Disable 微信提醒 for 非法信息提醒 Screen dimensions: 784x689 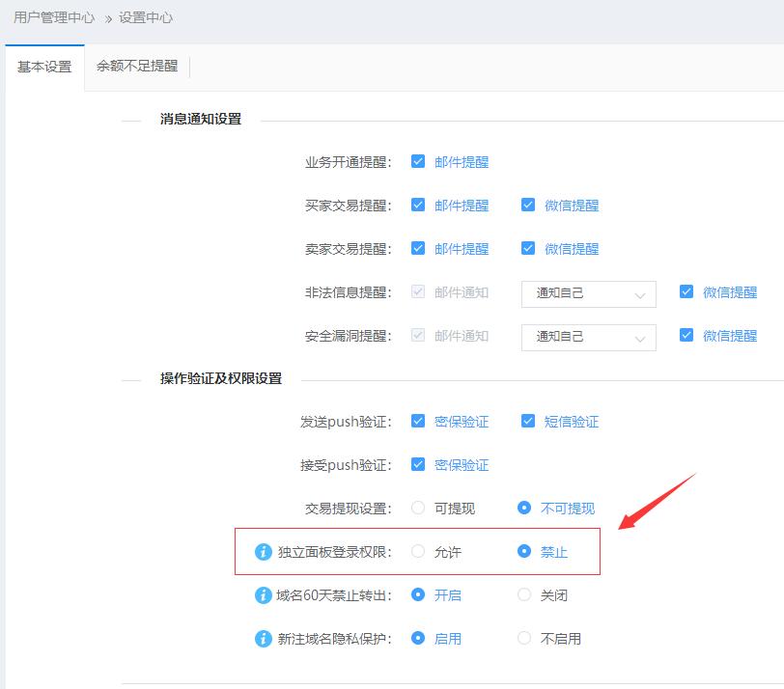tap(687, 293)
